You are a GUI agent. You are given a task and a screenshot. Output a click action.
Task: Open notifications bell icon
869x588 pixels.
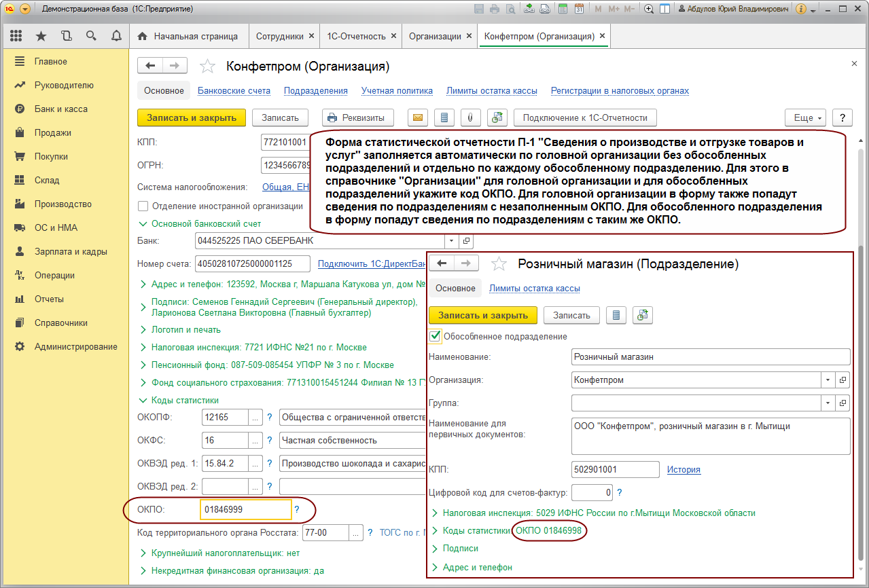point(116,36)
